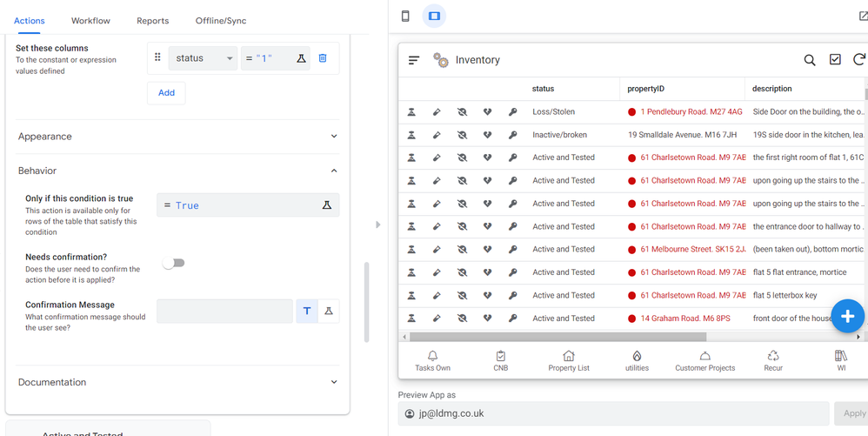
Task: Expand the Appearance section
Action: pyautogui.click(x=177, y=137)
